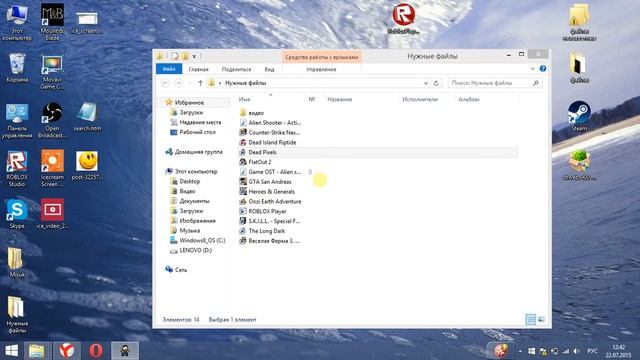640x360 pixels.
Task: Go up one folder level with the arrow
Action: point(200,83)
